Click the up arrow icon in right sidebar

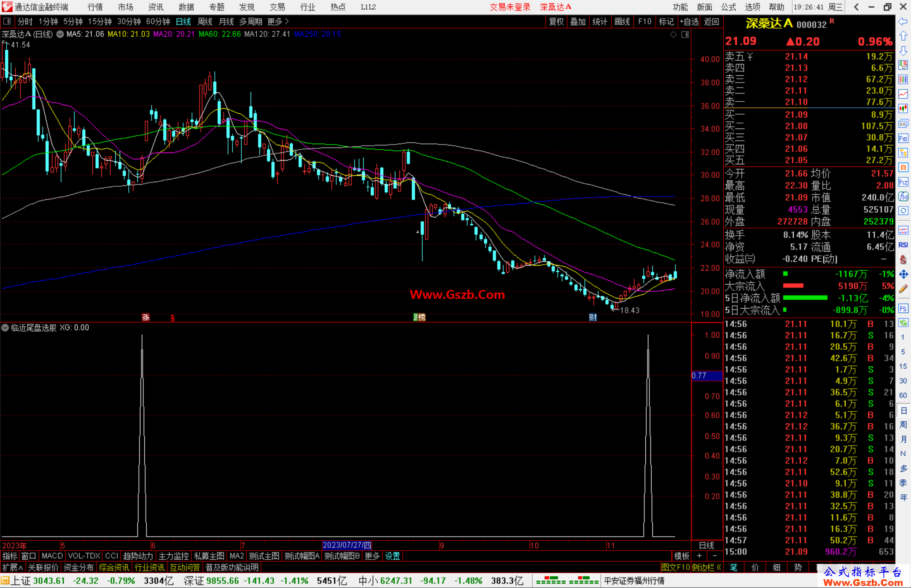[903, 36]
